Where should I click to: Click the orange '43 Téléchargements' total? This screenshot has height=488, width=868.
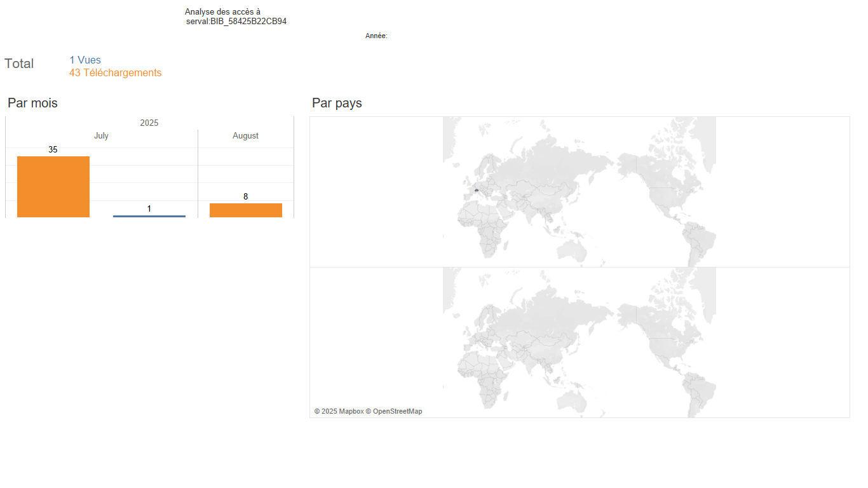[x=115, y=73]
